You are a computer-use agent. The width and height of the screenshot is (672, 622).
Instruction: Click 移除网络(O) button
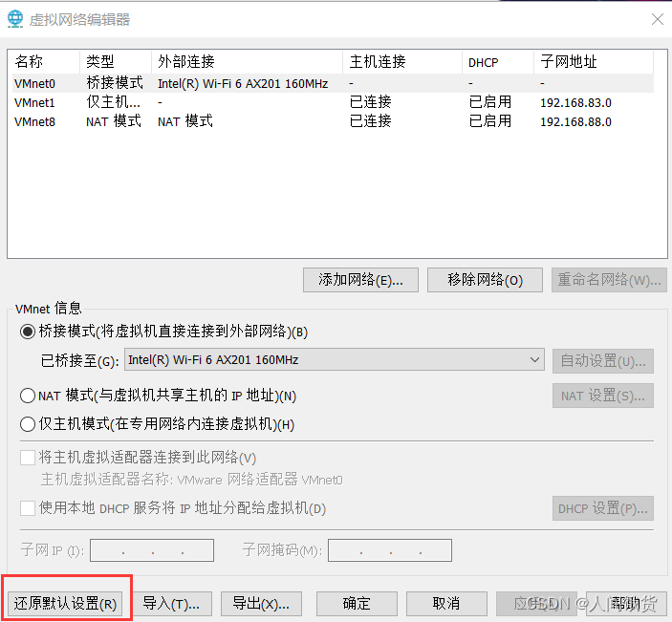point(485,280)
